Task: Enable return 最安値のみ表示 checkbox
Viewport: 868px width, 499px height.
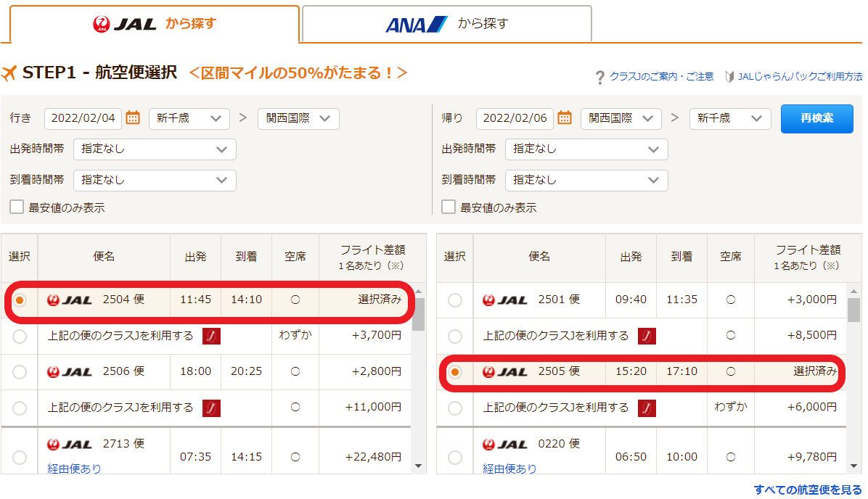Action: coord(449,207)
